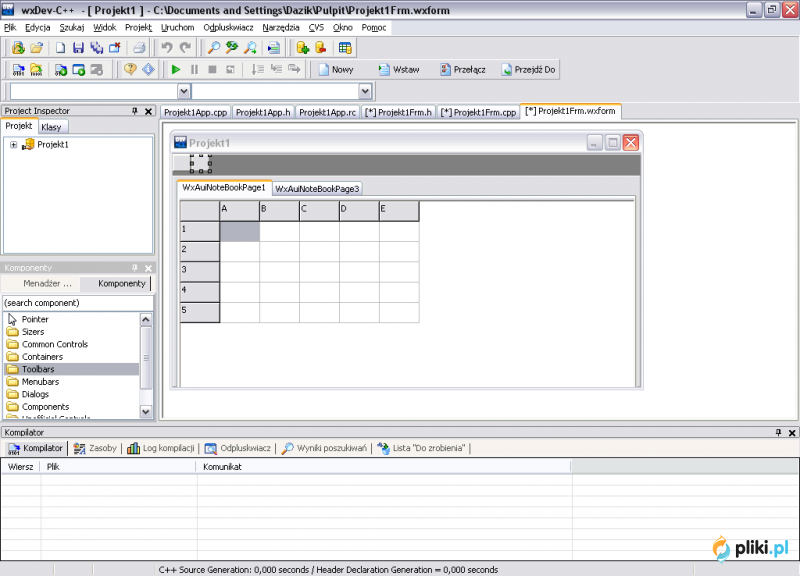Expand the Projekt1 tree node
Viewport: 800px width, 576px height.
click(x=14, y=145)
